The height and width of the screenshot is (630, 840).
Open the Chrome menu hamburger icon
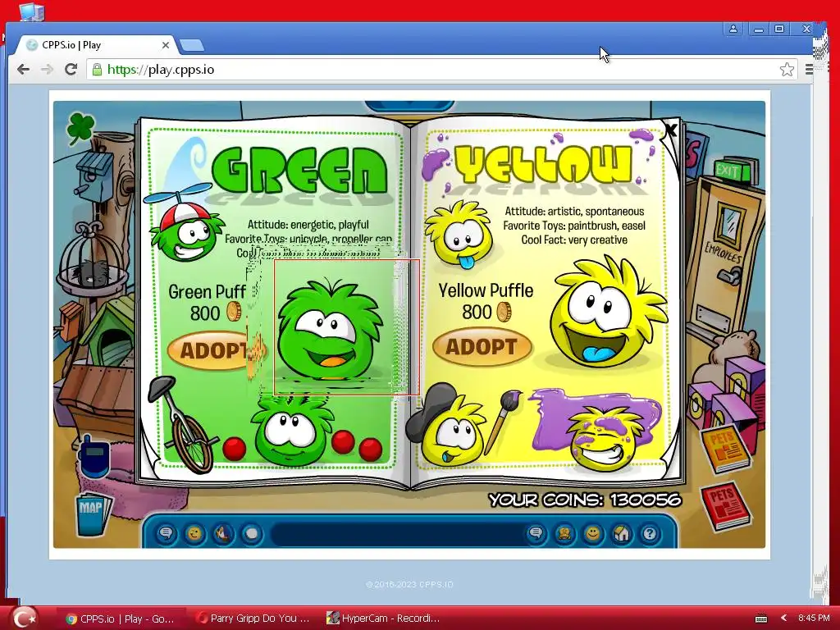809,69
